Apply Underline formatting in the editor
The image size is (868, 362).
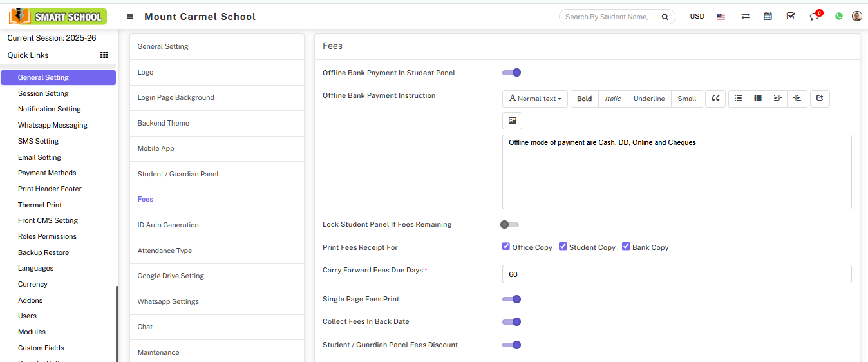(648, 99)
